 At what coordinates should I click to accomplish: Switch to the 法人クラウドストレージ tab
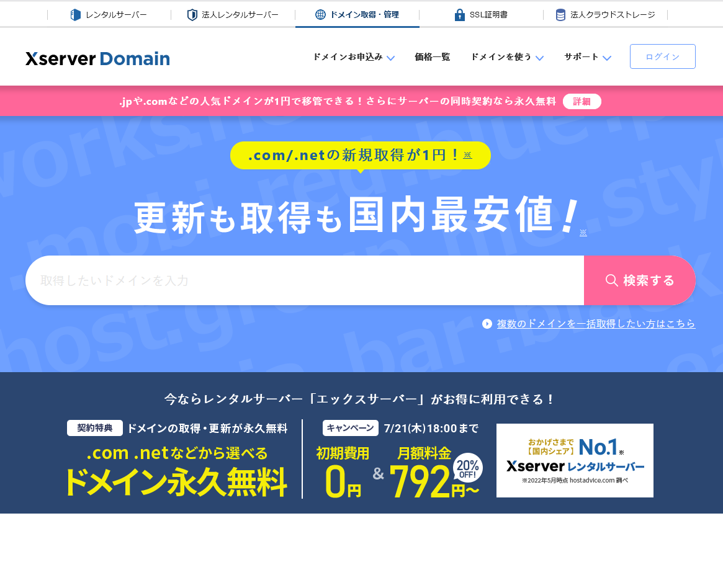[x=606, y=15]
